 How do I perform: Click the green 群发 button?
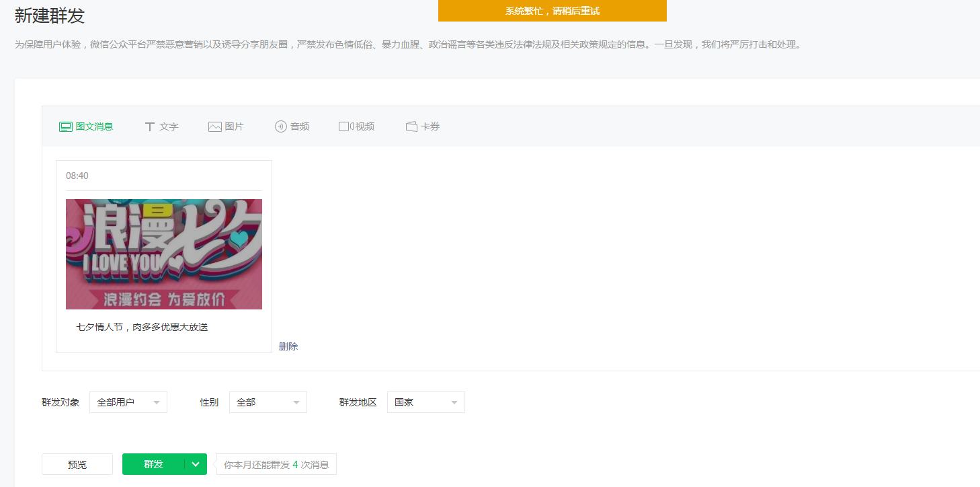(x=153, y=464)
